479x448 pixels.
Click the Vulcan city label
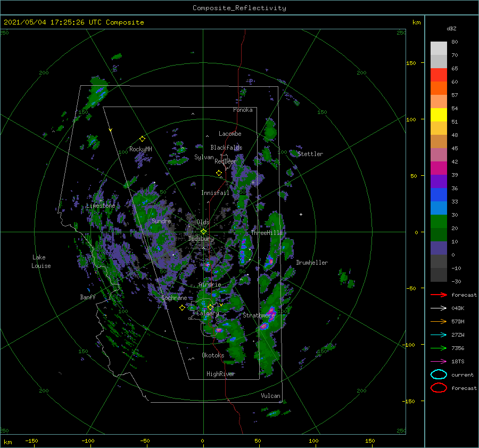tap(270, 395)
